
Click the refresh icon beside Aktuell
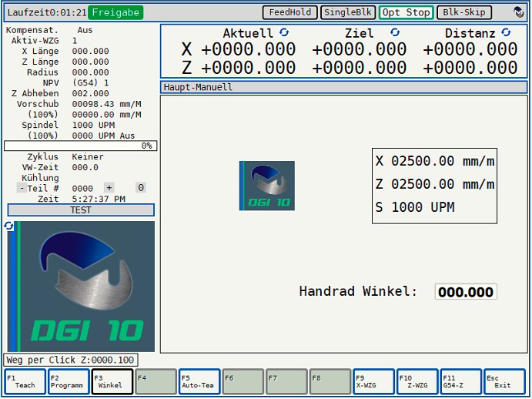284,32
